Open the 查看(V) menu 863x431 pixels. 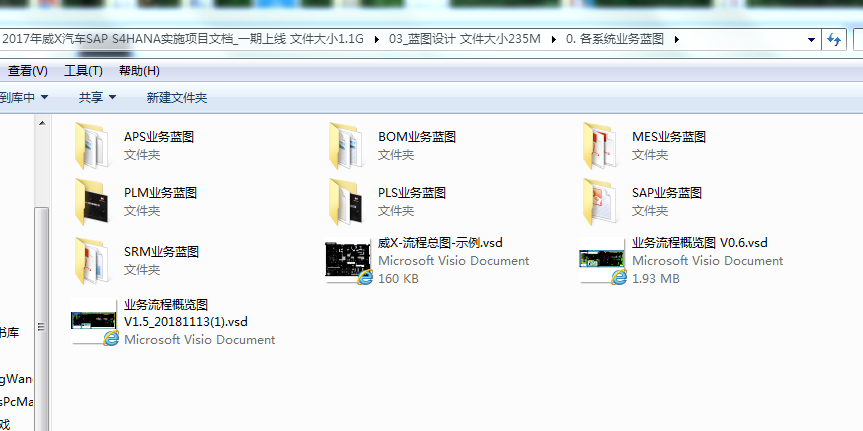pos(27,71)
